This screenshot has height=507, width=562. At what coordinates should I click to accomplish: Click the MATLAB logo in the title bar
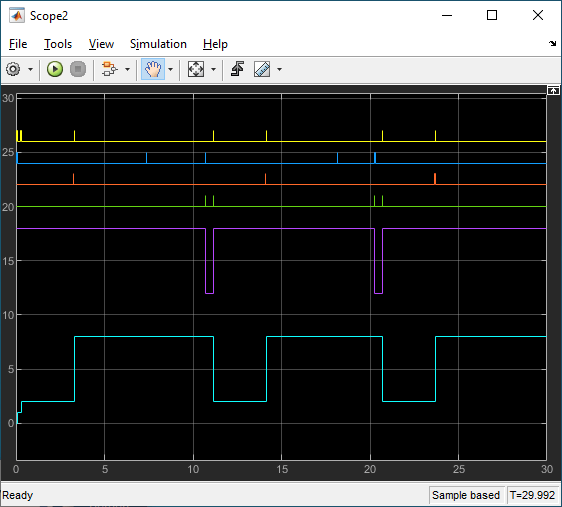point(17,16)
